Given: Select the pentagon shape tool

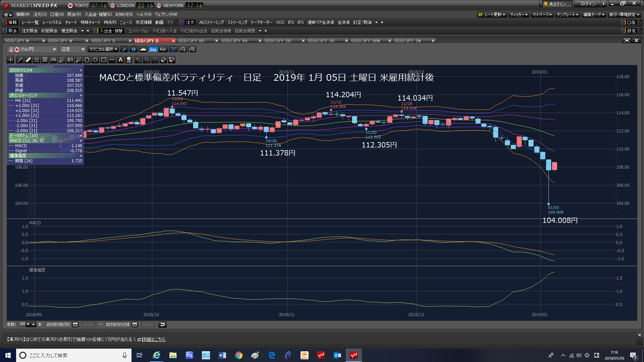Looking at the screenshot, I should (x=87, y=60).
